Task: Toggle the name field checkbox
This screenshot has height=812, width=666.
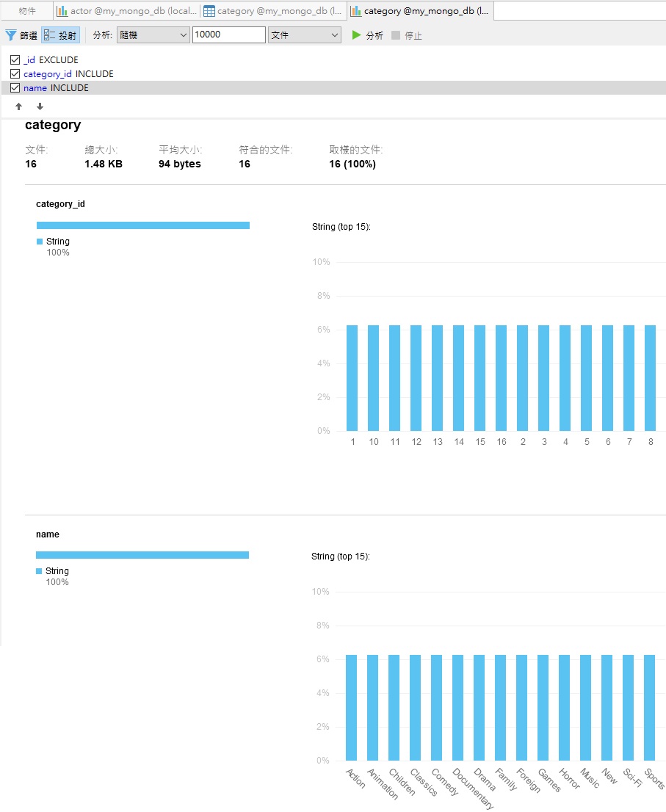Action: point(15,88)
